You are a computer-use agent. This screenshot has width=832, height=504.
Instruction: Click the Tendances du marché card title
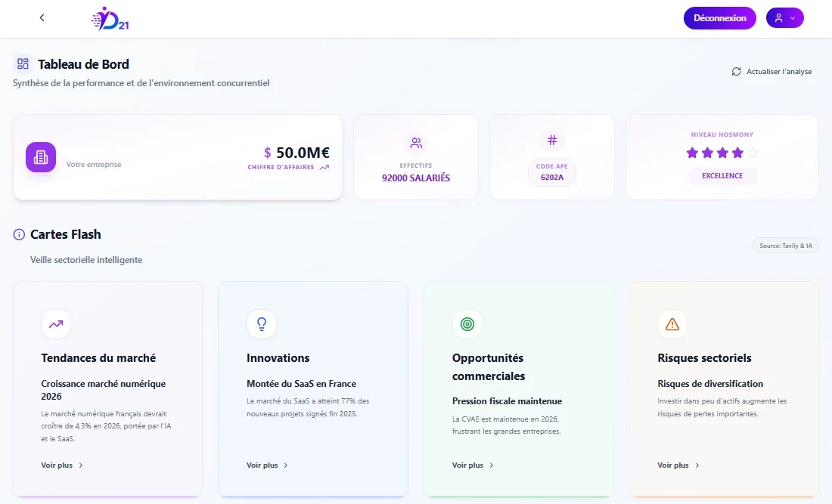point(98,358)
